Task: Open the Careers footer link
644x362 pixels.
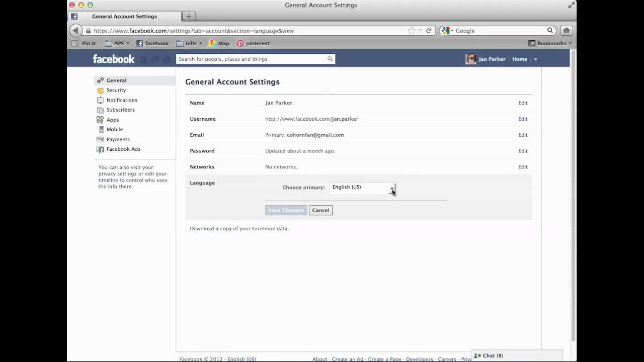Action: click(x=447, y=359)
